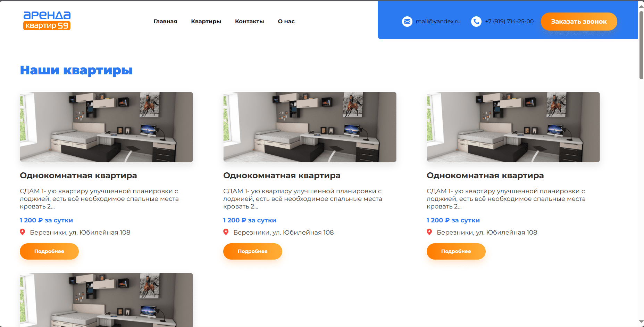The image size is (644, 327).
Task: Open the second apartment's room photo
Action: click(310, 127)
